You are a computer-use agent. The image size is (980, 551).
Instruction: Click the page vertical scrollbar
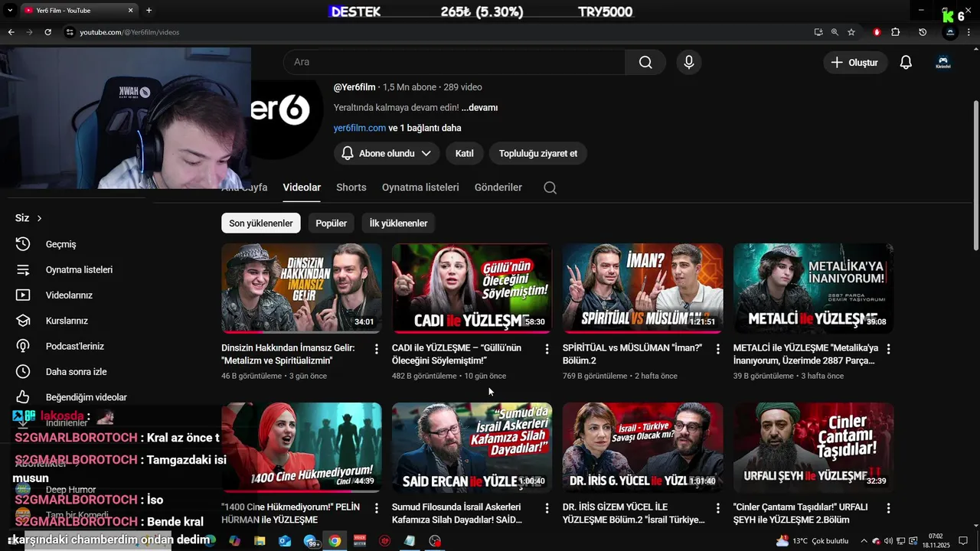975,174
